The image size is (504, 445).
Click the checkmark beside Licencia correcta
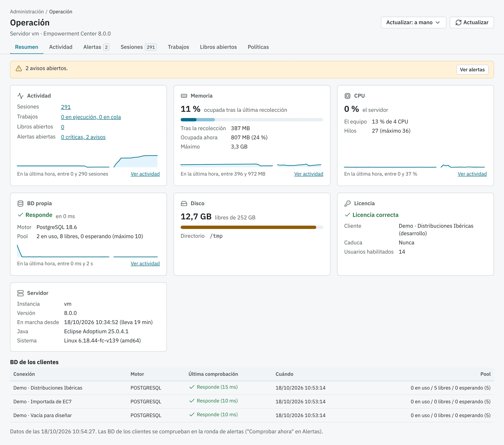(x=347, y=215)
